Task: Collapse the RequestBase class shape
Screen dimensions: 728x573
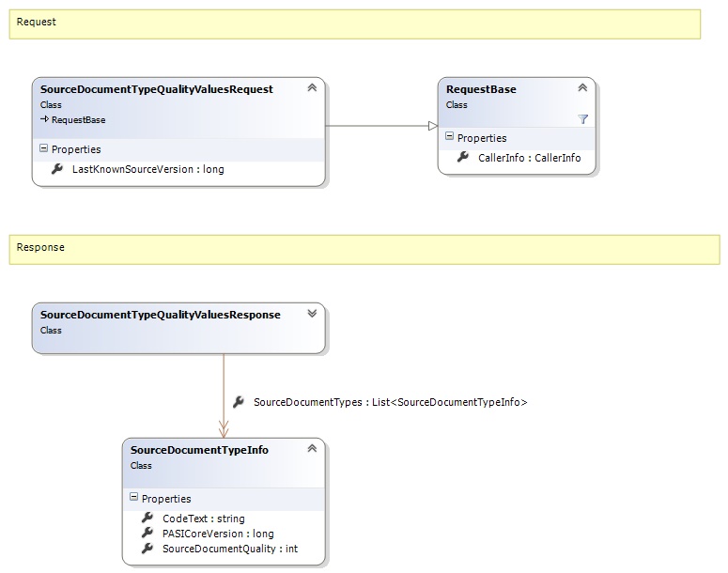Action: coord(582,88)
